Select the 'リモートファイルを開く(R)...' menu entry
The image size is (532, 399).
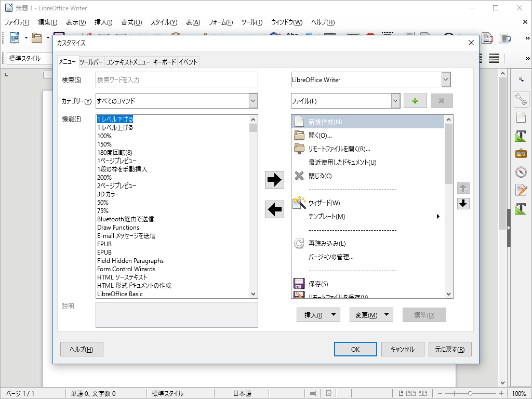click(x=367, y=149)
